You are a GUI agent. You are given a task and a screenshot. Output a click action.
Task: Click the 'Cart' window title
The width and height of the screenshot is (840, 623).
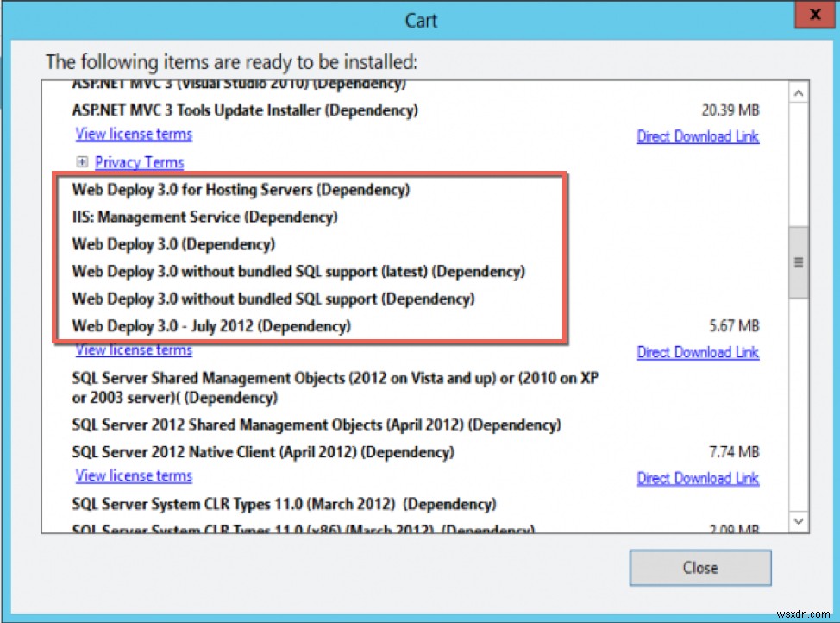[421, 21]
